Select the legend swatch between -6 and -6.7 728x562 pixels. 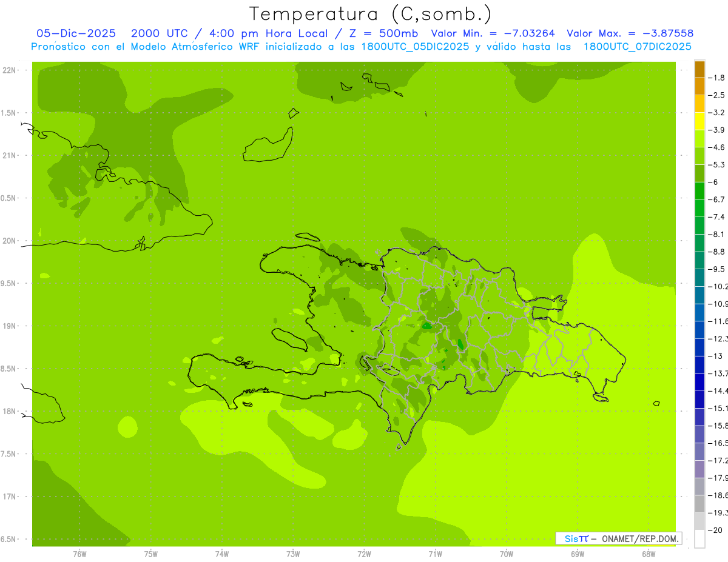tap(699, 190)
